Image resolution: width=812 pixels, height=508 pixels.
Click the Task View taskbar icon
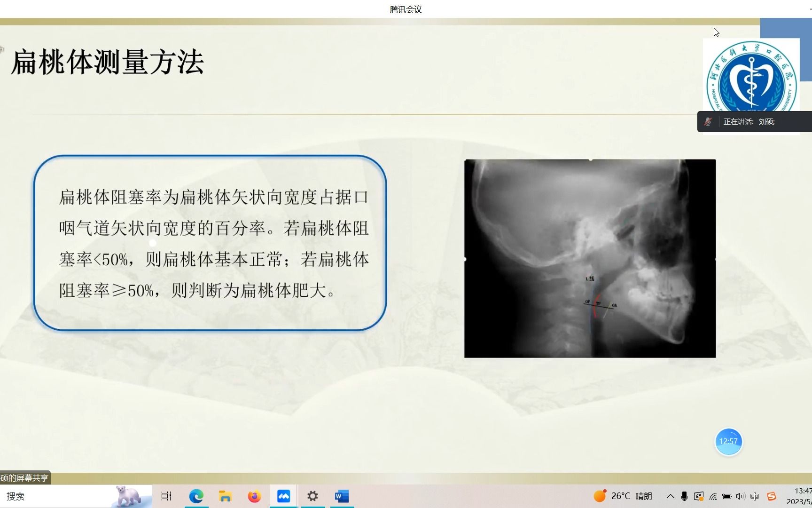(x=166, y=496)
